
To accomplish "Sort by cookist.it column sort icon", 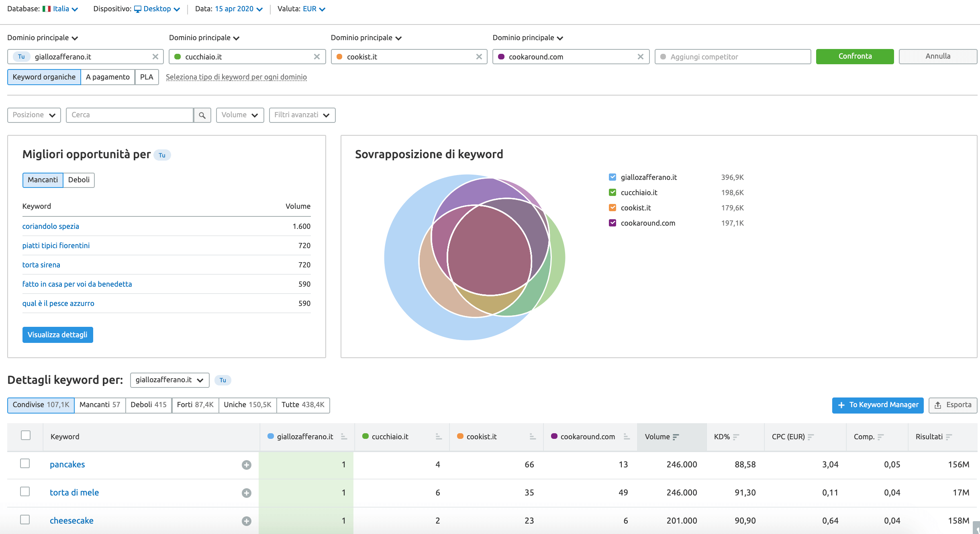I will [x=533, y=437].
